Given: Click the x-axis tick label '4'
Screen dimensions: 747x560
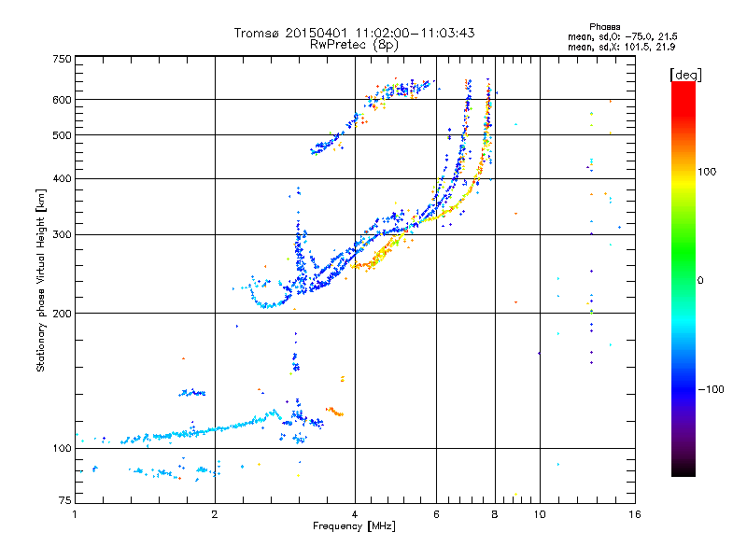Looking at the screenshot, I should pos(355,514).
